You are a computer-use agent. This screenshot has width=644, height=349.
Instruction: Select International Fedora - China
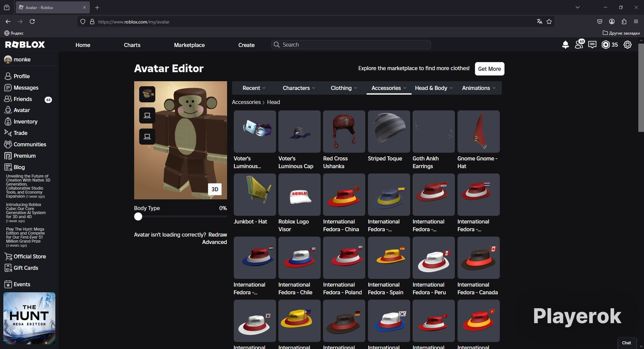click(344, 195)
